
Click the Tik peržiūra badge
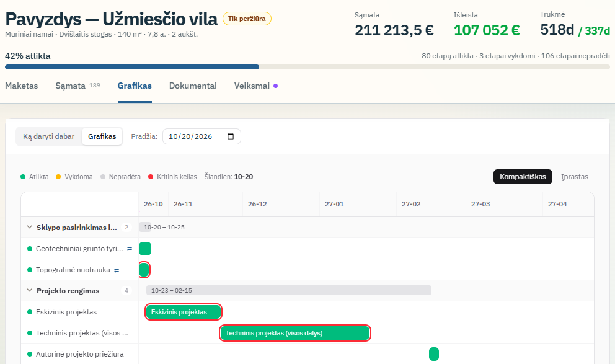click(247, 19)
